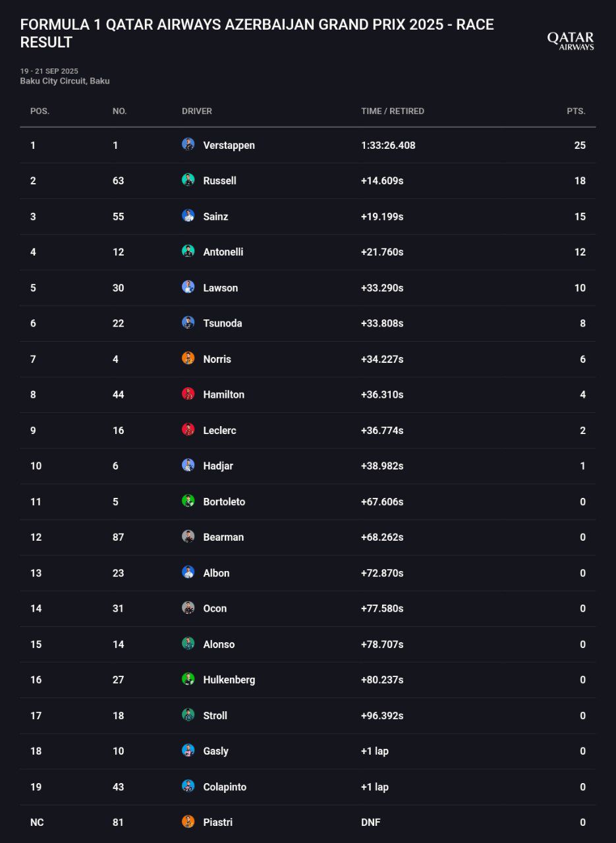Click the POS. column header
Viewport: 616px width, 843px height.
[x=40, y=111]
